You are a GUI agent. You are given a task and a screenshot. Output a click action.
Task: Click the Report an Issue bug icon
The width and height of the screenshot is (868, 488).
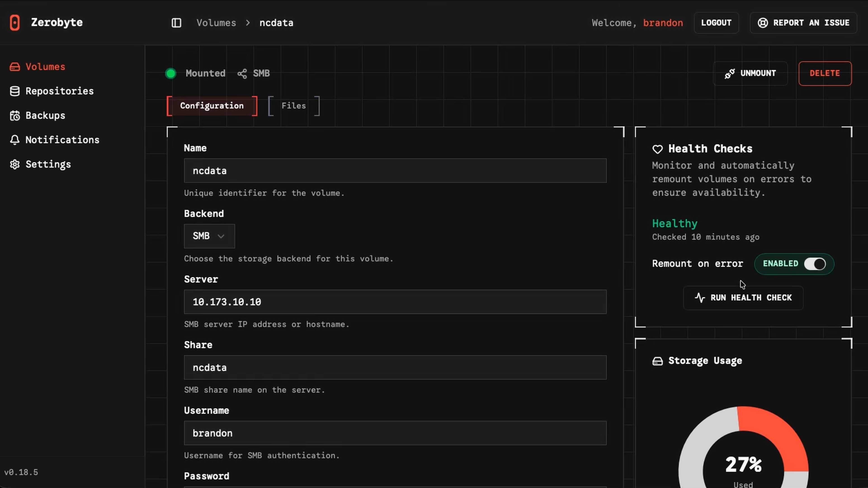(763, 23)
